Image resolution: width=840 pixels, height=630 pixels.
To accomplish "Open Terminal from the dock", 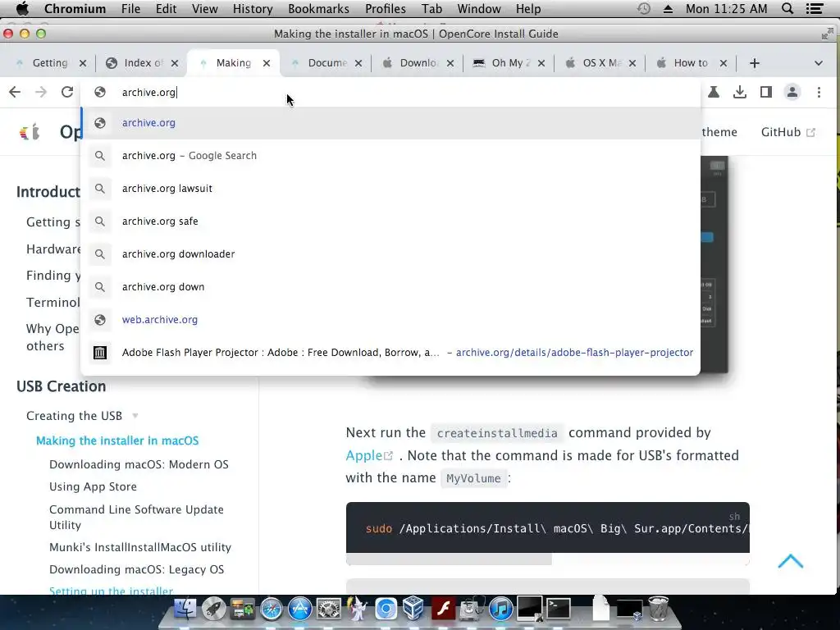I will pos(558,609).
